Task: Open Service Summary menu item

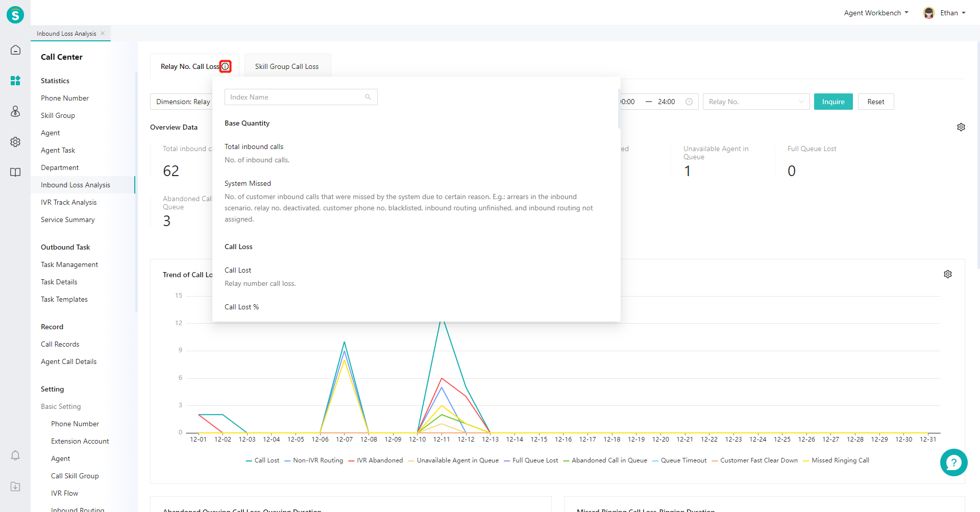Action: point(68,220)
